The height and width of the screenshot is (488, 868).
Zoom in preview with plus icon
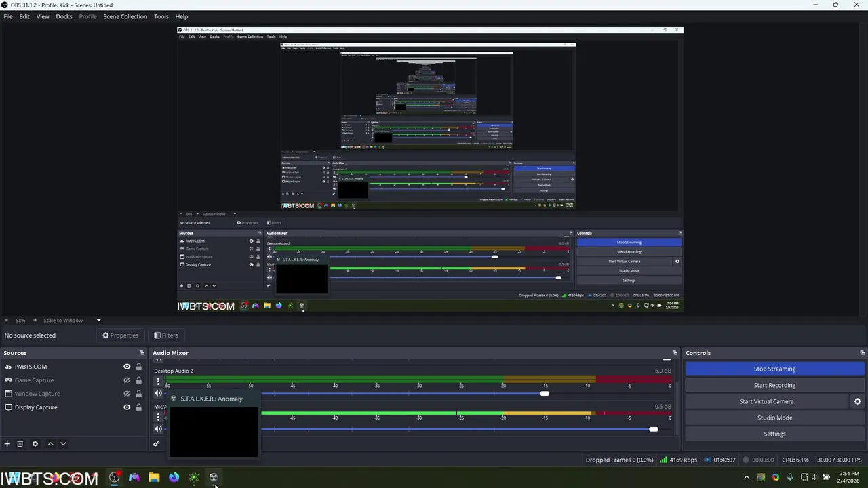pyautogui.click(x=35, y=320)
